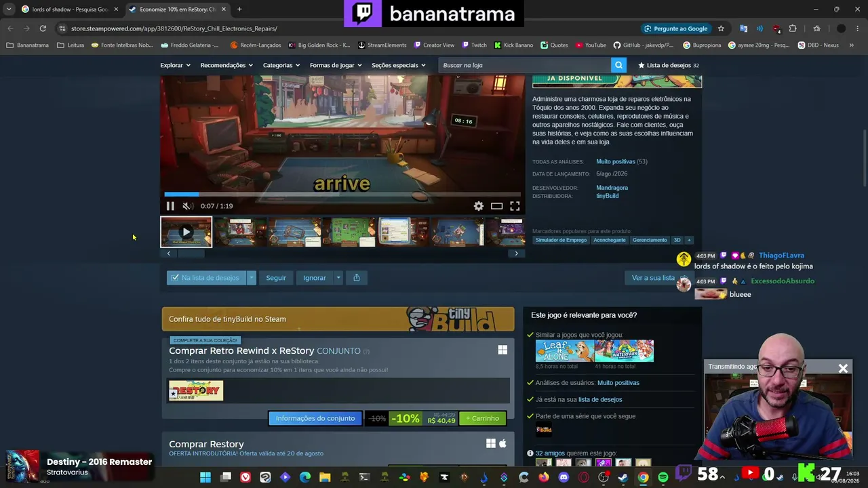
Task: Expand the wishlist options dropdown arrow
Action: tap(252, 278)
